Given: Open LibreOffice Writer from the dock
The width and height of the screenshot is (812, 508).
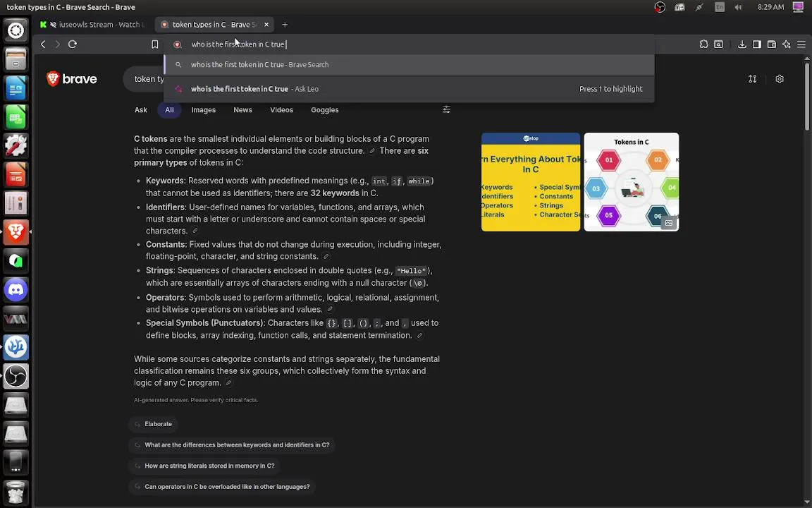Looking at the screenshot, I should 16,88.
